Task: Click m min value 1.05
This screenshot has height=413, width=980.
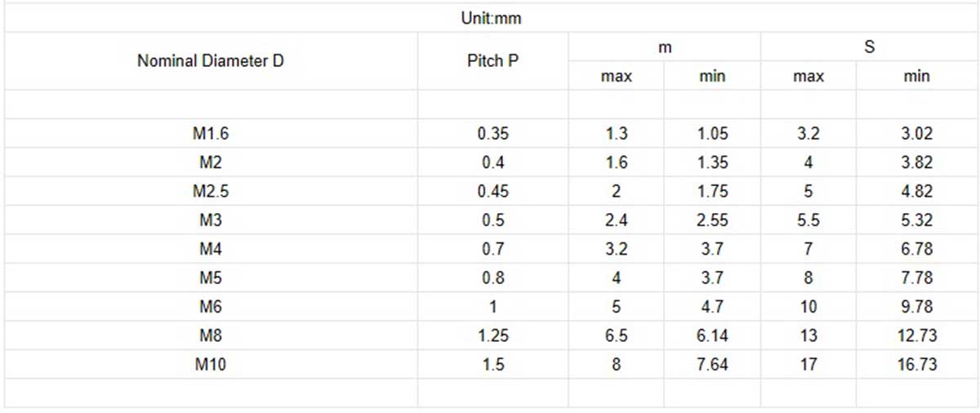Action: point(712,134)
